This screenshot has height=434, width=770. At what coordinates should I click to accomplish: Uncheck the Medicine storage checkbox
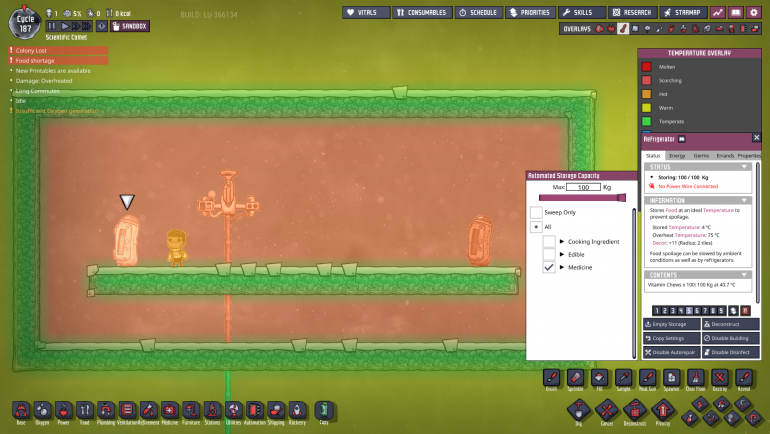tap(549, 267)
